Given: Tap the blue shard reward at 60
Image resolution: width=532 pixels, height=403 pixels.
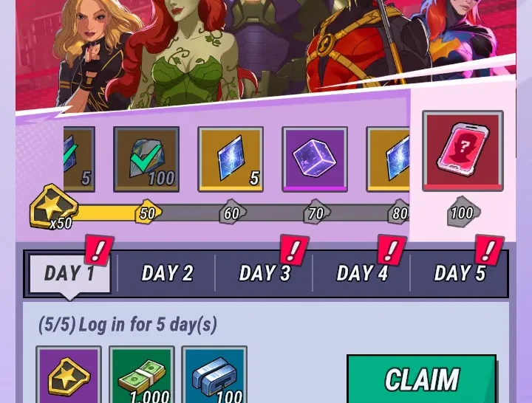Looking at the screenshot, I should pyautogui.click(x=231, y=159).
